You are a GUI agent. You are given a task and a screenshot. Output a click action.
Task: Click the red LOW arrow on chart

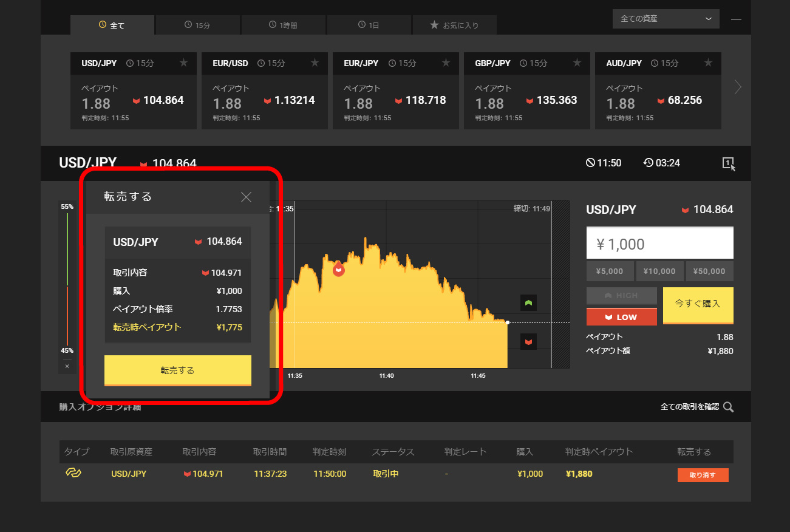pyautogui.click(x=528, y=343)
